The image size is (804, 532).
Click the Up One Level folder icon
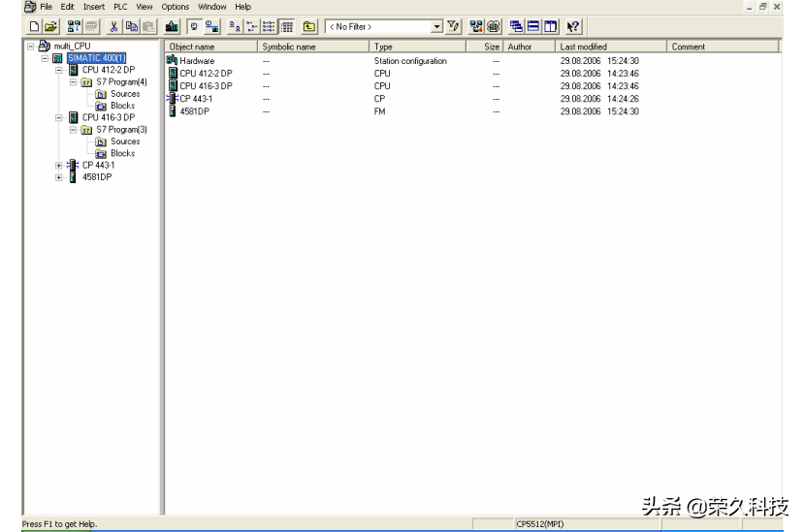309,27
